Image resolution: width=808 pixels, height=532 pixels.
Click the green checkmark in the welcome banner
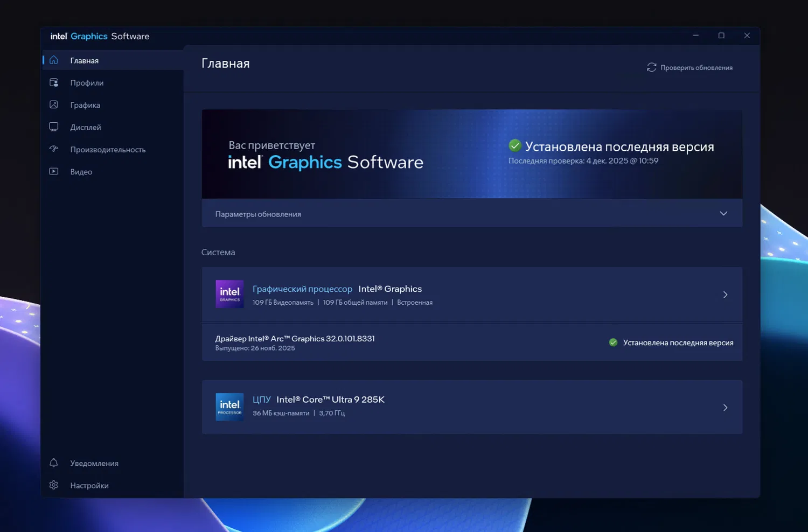click(515, 145)
